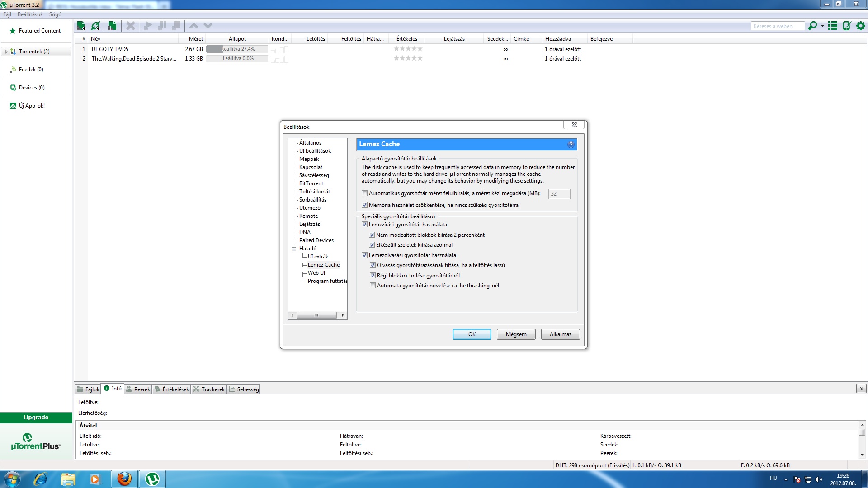Click the Mégsem button

tap(516, 334)
